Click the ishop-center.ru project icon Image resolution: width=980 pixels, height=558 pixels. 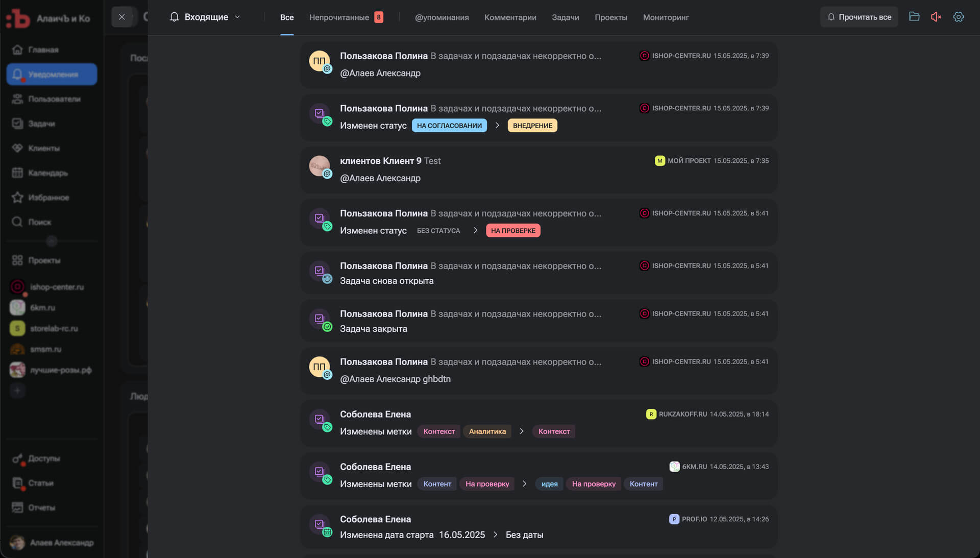(x=17, y=287)
